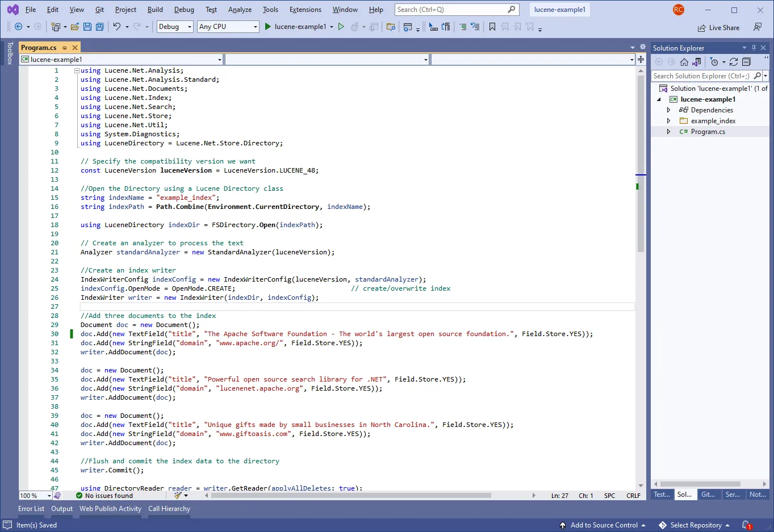This screenshot has height=532, width=774.
Task: Click the Save All toolbar icon
Action: [100, 27]
